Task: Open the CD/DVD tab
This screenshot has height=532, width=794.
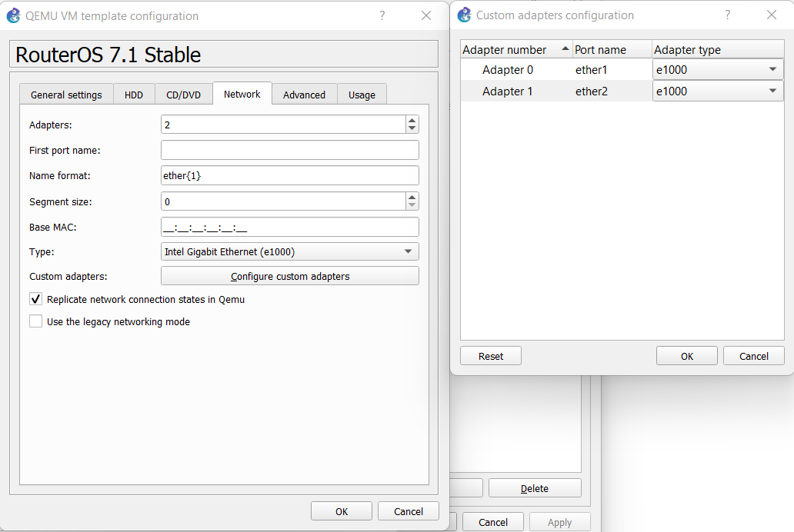Action: point(183,95)
